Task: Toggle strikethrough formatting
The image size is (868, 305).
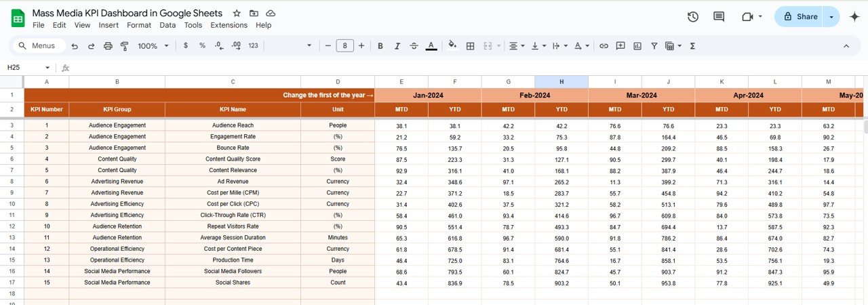Action: [414, 46]
